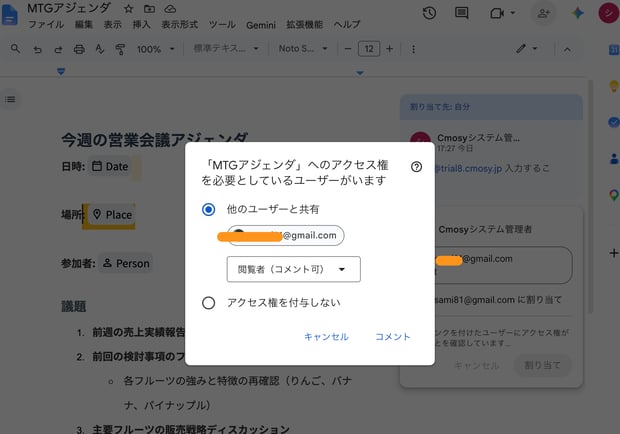Viewport: 620px width, 434px height.
Task: Expand the video meeting dropdown arrow
Action: coord(512,13)
